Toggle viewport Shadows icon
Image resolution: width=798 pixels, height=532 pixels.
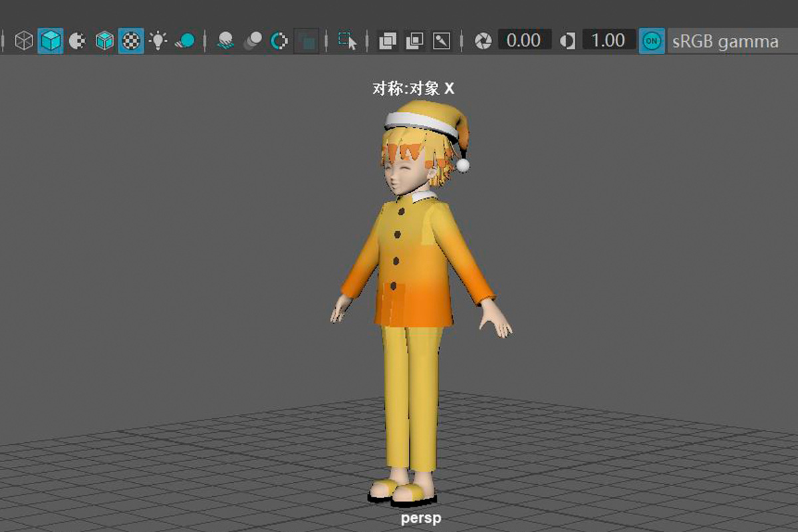[185, 41]
